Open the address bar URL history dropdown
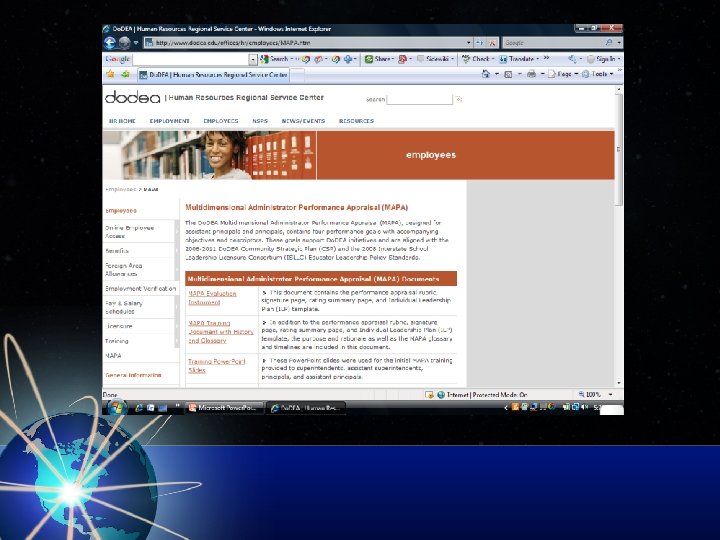The height and width of the screenshot is (540, 720). click(468, 43)
